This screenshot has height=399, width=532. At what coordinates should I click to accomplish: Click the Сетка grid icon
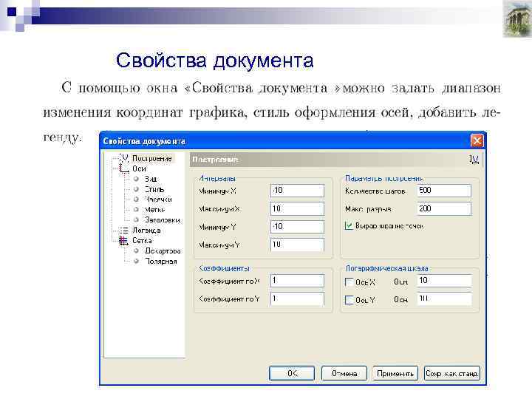coord(124,241)
